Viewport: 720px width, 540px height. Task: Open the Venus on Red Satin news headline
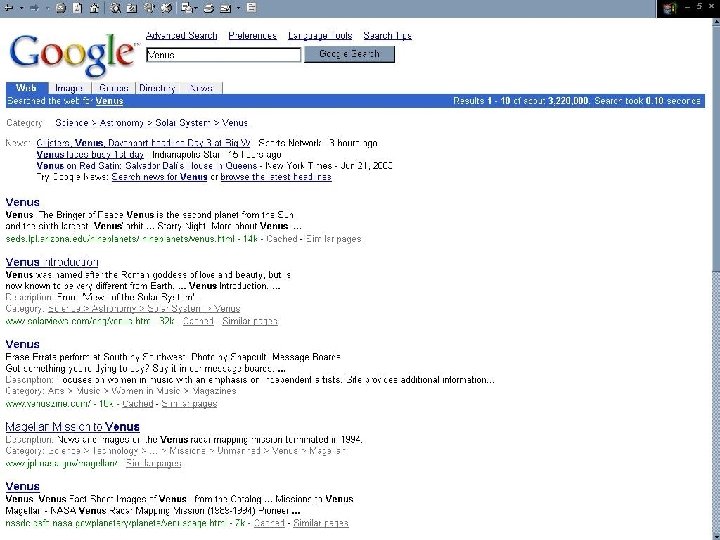click(x=146, y=166)
